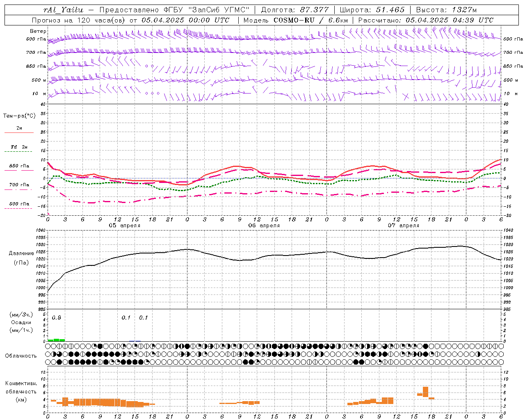The width and height of the screenshot is (525, 420).
Task: Click the '500 м' label left of wind panel
Action: pos(39,80)
